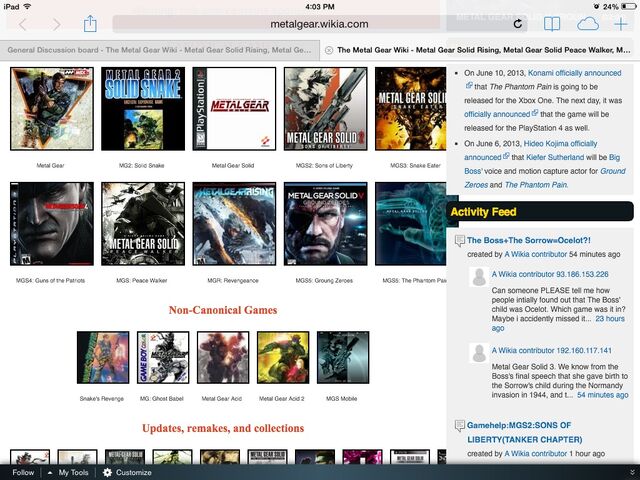Open MGS3: Snake Eater cover
This screenshot has height=480, width=640.
(x=411, y=109)
